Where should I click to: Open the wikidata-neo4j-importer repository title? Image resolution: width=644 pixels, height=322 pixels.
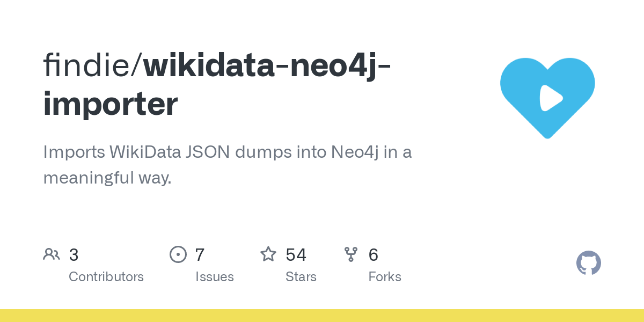click(267, 64)
